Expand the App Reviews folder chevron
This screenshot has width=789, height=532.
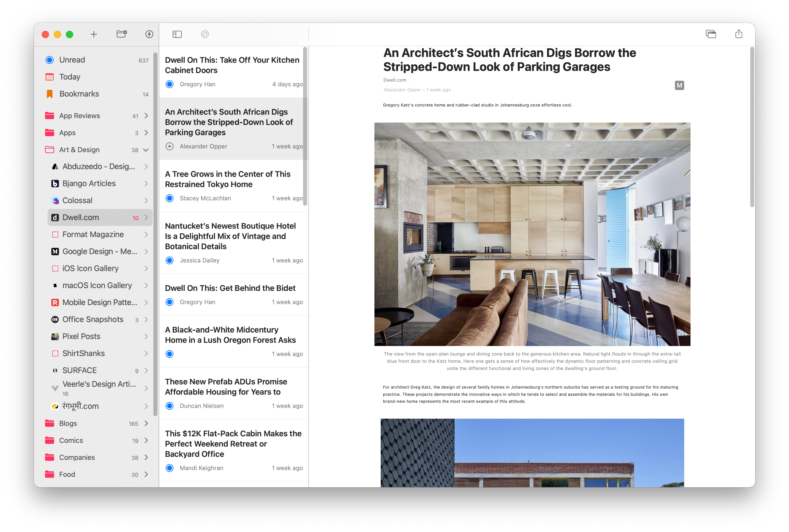tap(146, 116)
